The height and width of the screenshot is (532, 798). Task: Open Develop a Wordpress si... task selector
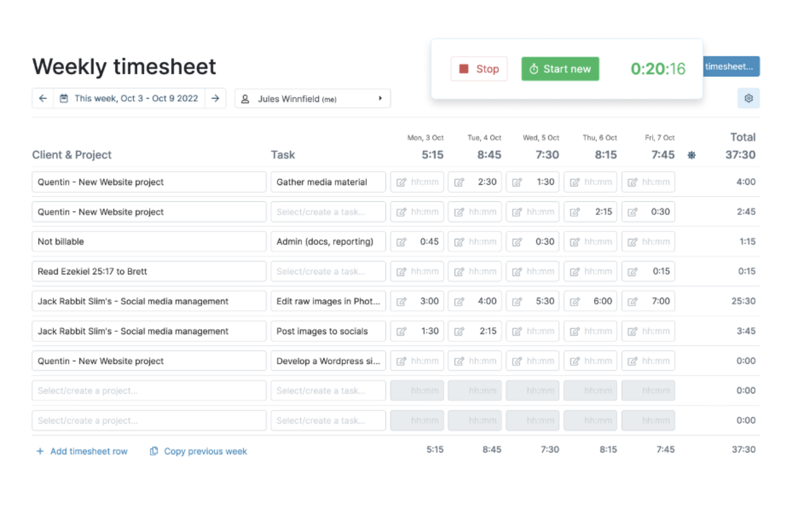point(328,361)
